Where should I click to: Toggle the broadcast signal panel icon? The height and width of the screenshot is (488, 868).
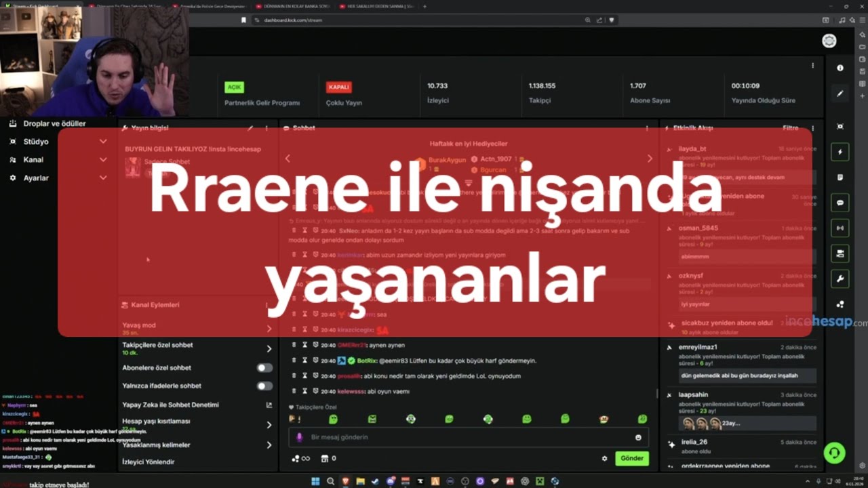[840, 228]
